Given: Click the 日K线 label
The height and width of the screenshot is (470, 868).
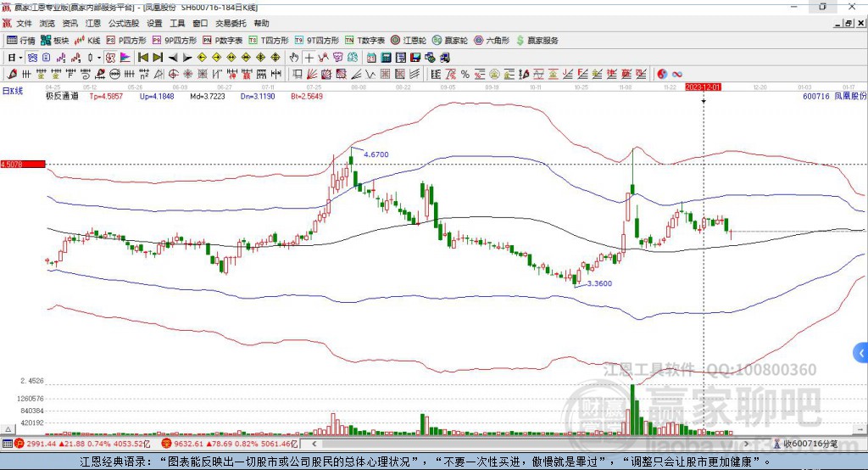Looking at the screenshot, I should [x=13, y=91].
